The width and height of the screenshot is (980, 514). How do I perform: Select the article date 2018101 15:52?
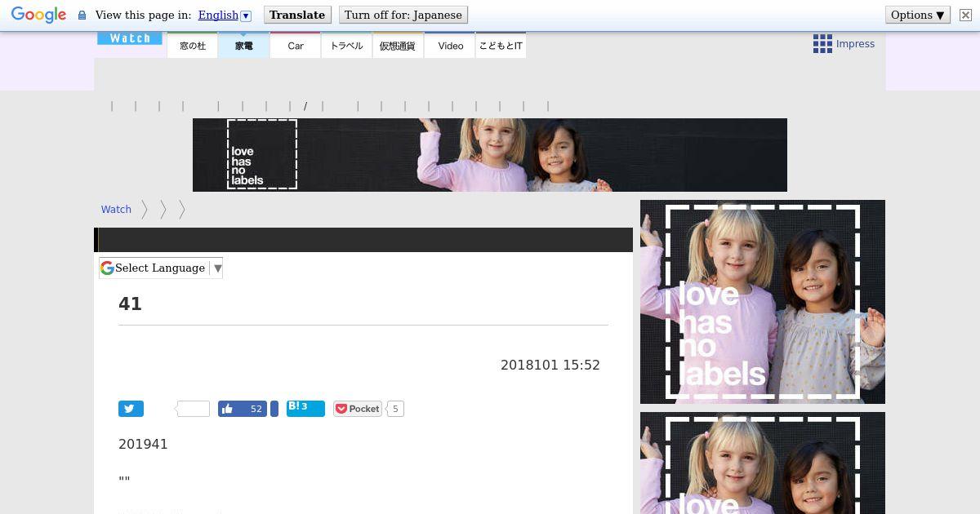point(550,365)
